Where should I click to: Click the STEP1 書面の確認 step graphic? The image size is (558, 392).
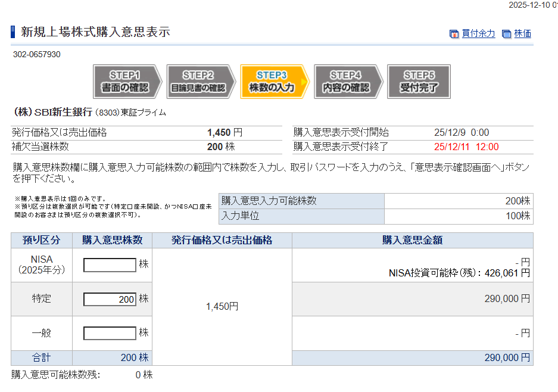coord(127,82)
